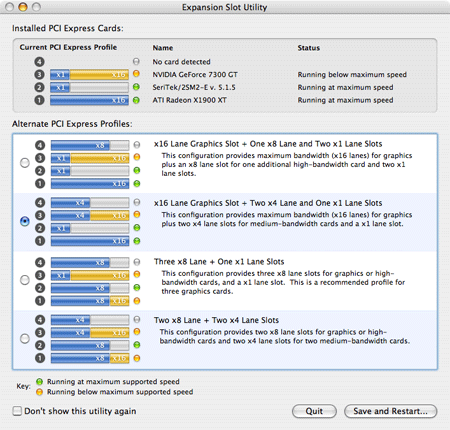This screenshot has width=450, height=430.
Task: Click the minimize button in the title bar
Action: (23, 7)
